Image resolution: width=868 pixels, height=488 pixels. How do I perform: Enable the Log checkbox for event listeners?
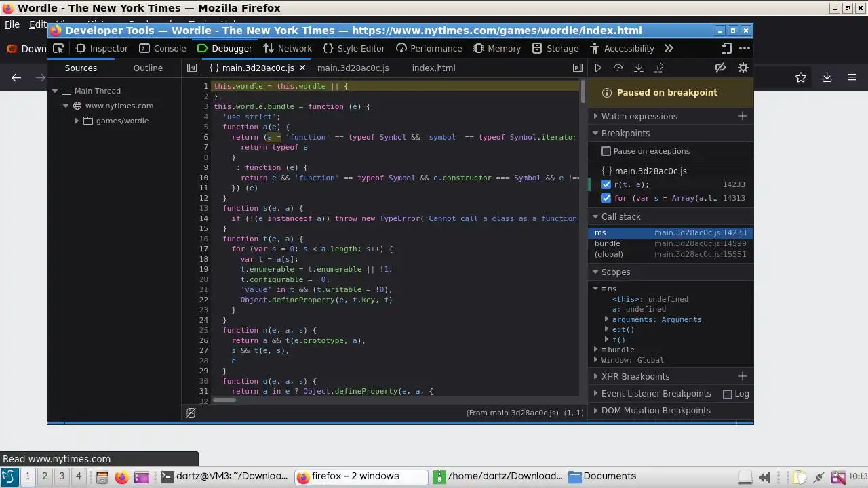[728, 394]
